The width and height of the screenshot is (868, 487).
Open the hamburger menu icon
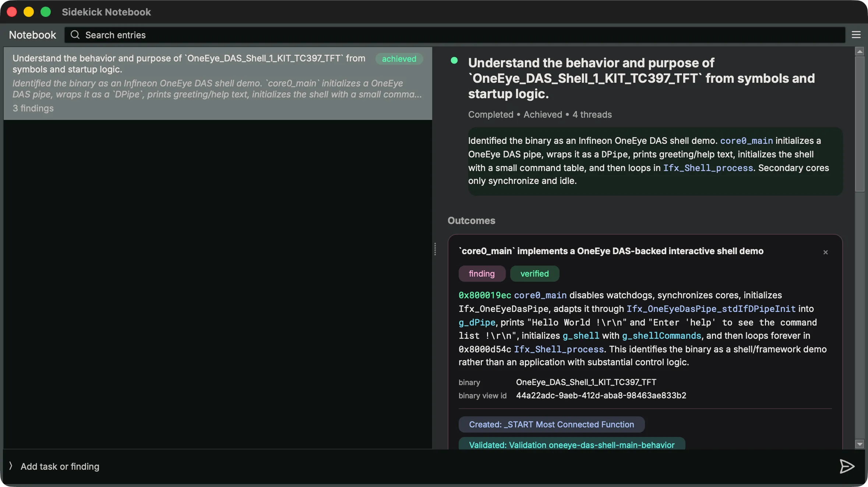tap(856, 35)
